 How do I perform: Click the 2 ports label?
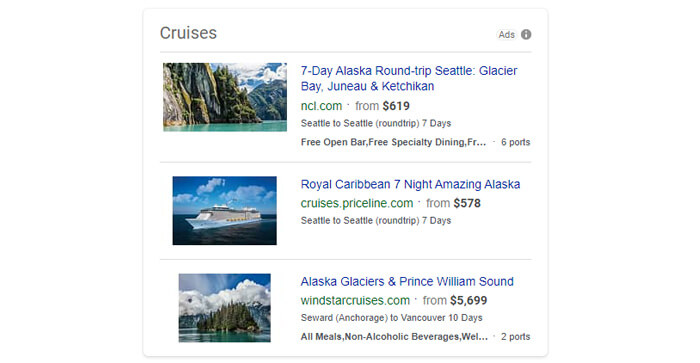516,337
